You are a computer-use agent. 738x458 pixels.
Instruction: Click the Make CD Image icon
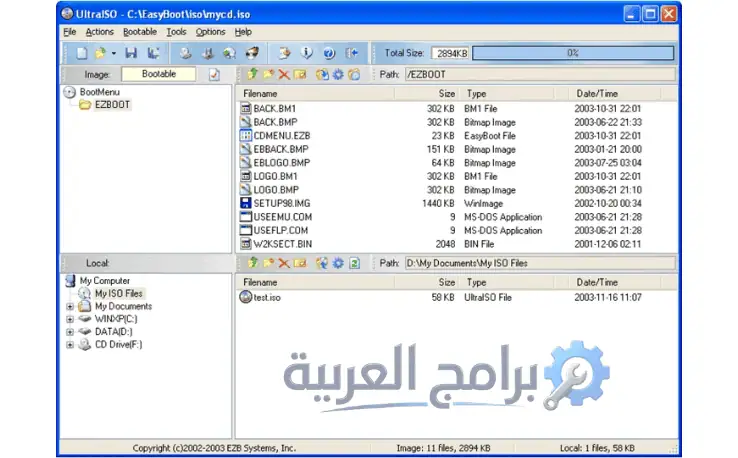pyautogui.click(x=185, y=53)
